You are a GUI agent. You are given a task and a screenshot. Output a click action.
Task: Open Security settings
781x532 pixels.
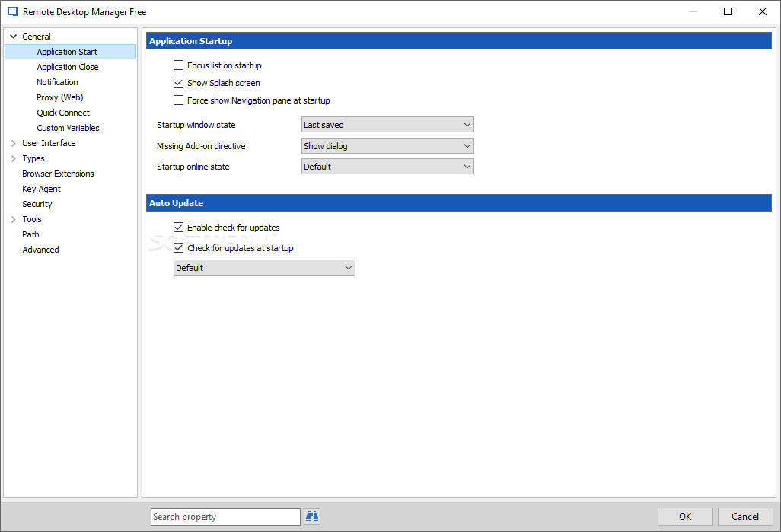(x=37, y=204)
